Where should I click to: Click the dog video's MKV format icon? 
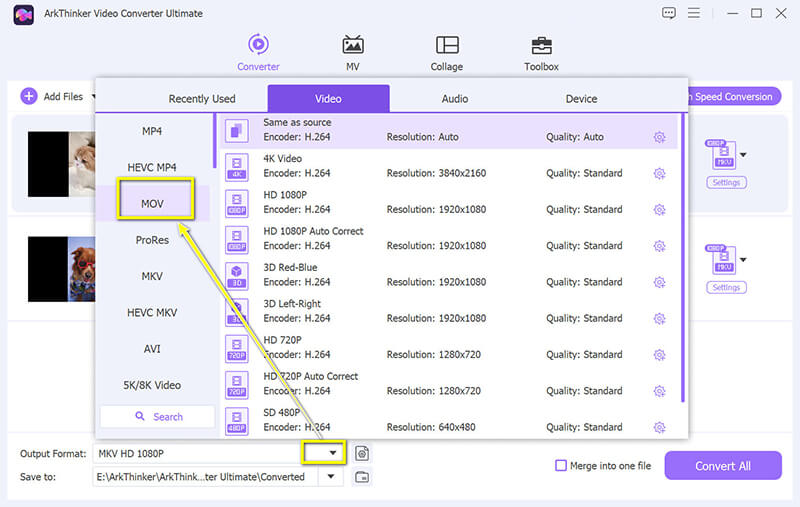[x=720, y=259]
